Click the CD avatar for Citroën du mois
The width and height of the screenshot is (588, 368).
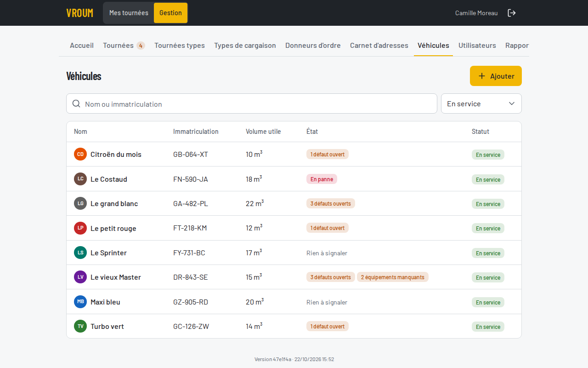[80, 154]
